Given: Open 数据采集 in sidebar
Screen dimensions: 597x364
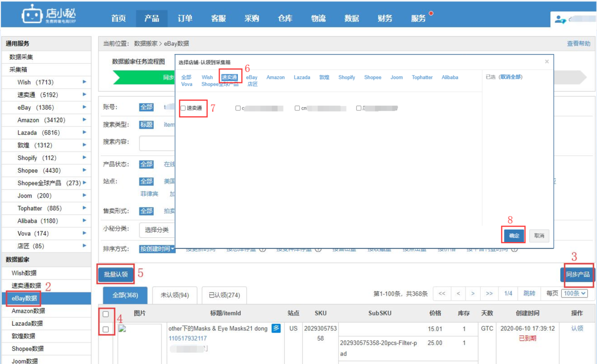Looking at the screenshot, I should pos(21,57).
